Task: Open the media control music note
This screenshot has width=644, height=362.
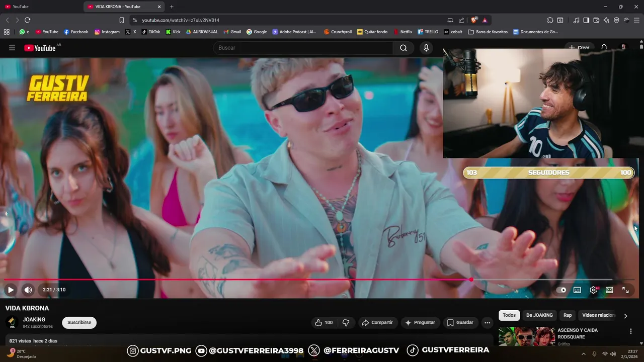Action: click(576, 20)
